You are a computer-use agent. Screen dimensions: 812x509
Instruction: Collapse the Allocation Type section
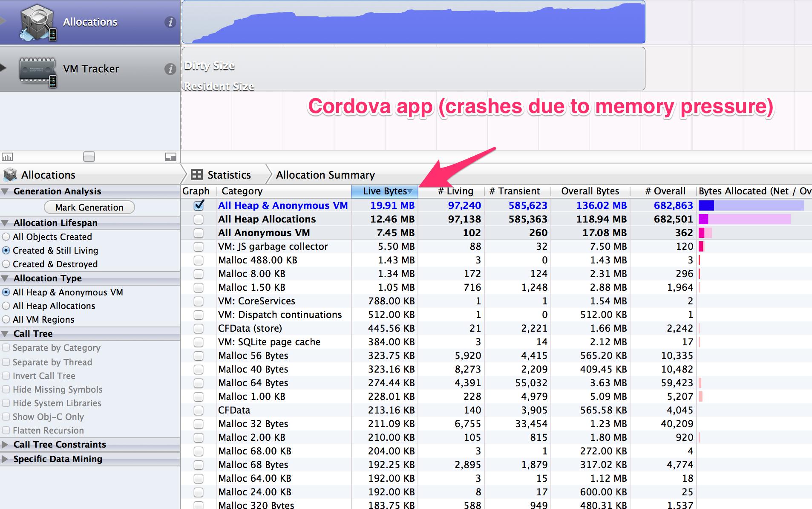click(5, 278)
